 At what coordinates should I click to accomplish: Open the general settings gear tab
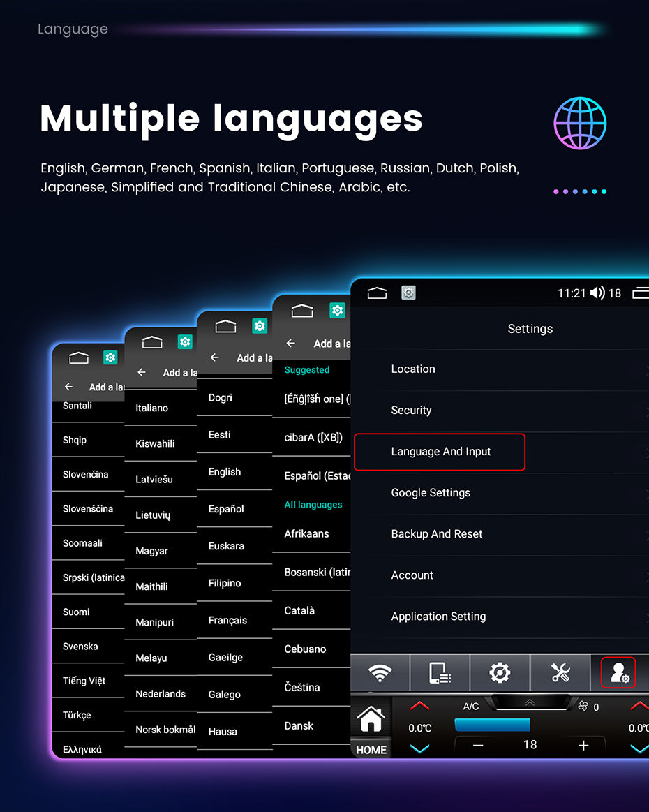click(x=500, y=673)
